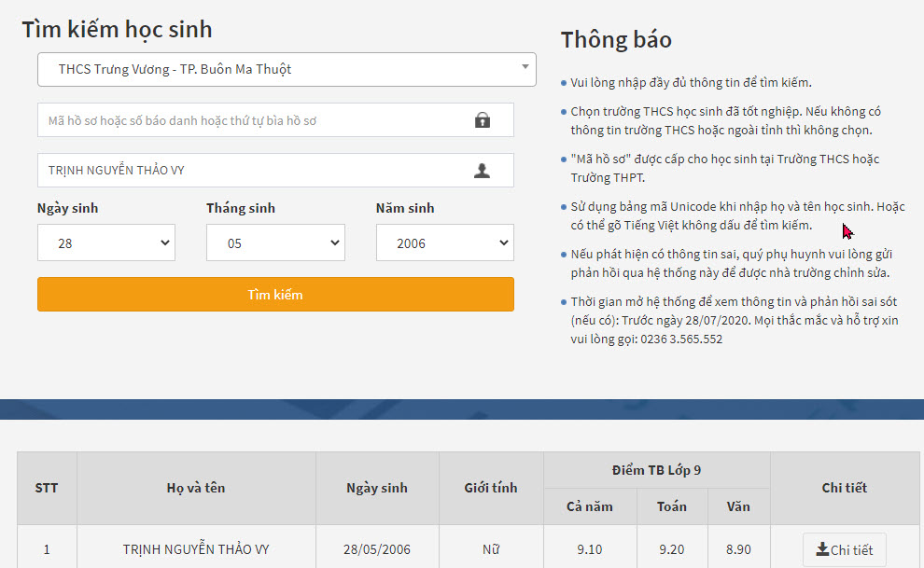Open the school dropdown THCS Trưng Vương

pos(287,69)
